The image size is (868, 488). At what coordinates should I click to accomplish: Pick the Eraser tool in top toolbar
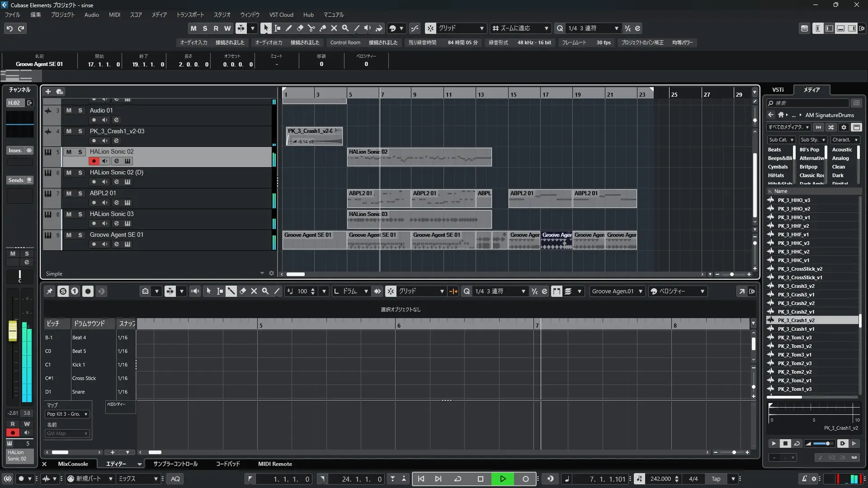[x=300, y=28]
